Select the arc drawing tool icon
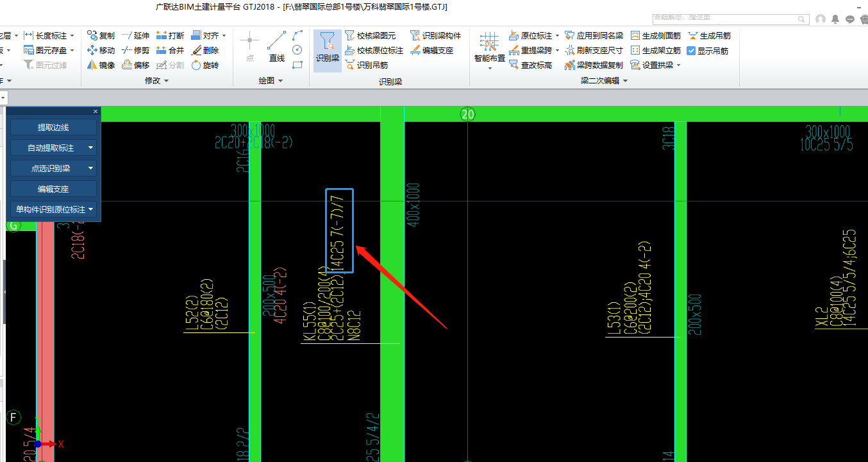The image size is (868, 462). [297, 35]
